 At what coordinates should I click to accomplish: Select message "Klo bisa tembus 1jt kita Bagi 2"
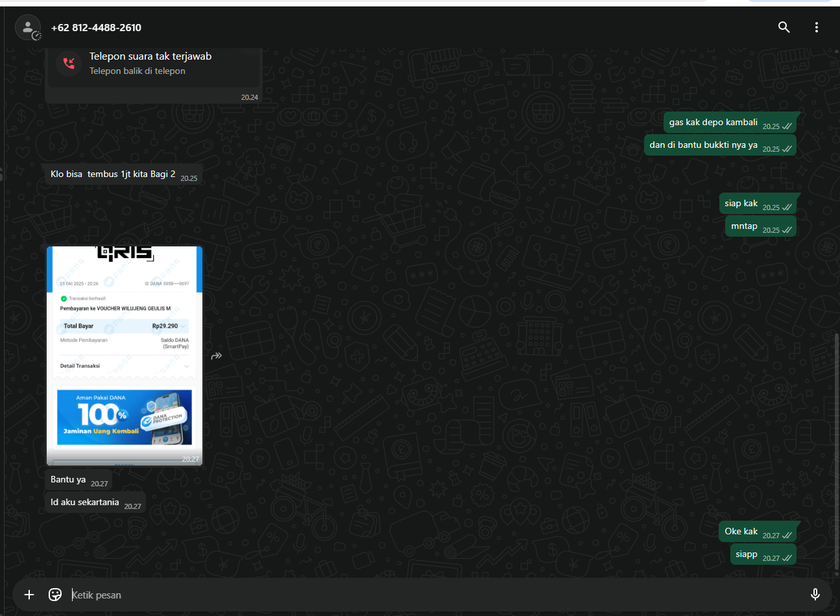[124, 174]
